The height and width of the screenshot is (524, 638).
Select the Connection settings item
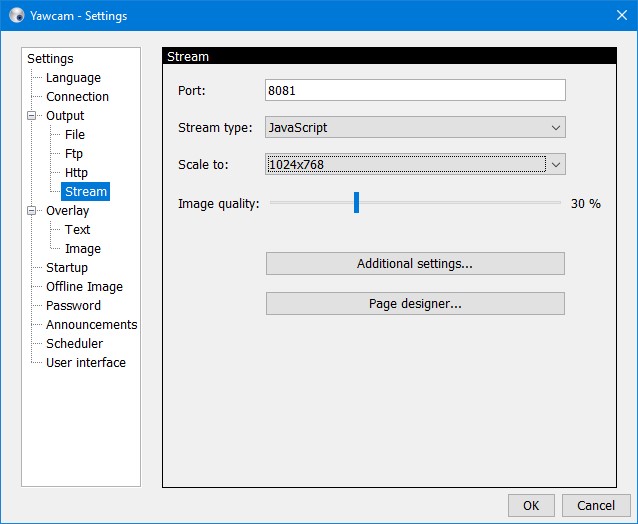point(77,96)
